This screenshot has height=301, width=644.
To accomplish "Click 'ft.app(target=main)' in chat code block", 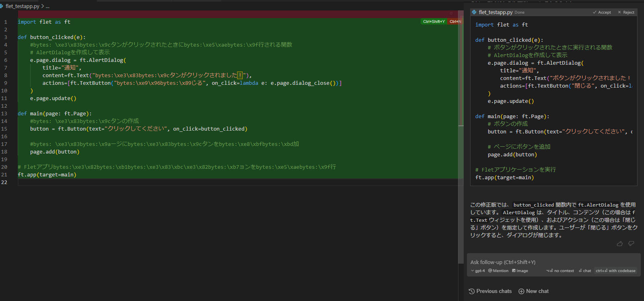I will point(505,178).
